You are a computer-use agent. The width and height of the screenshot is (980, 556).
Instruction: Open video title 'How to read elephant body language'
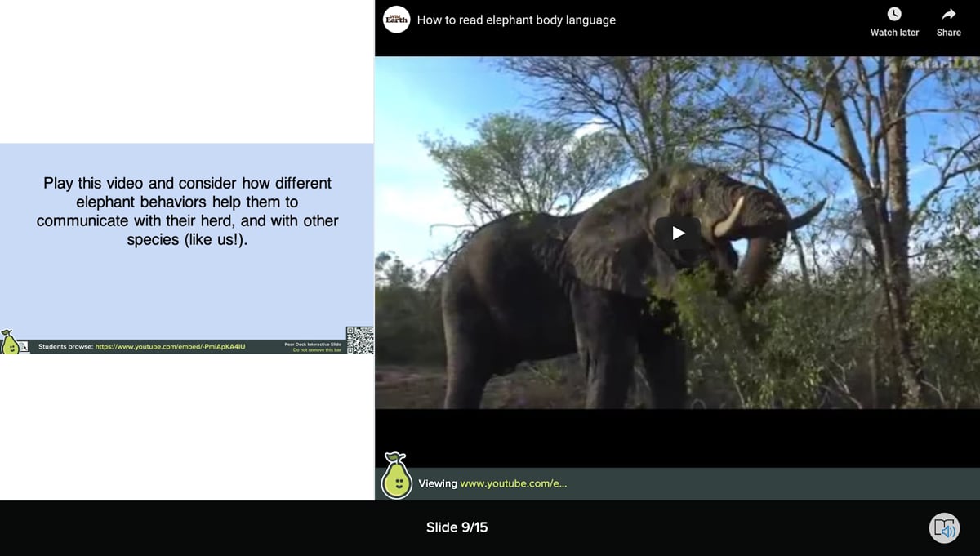516,20
